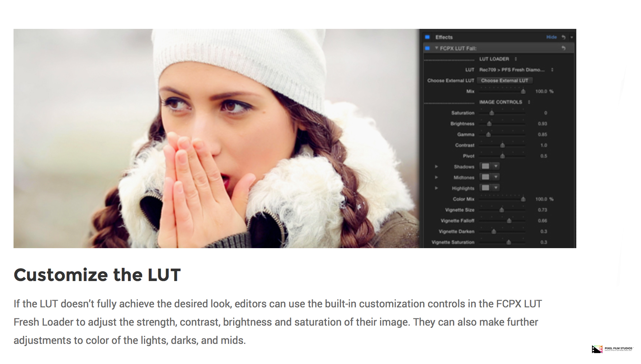The height and width of the screenshot is (364, 641).
Task: Click the Mix slider handle
Action: (523, 91)
